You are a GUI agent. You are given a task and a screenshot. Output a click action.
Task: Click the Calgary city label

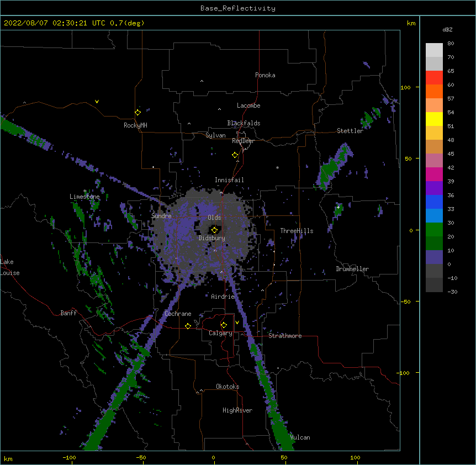pos(221,333)
